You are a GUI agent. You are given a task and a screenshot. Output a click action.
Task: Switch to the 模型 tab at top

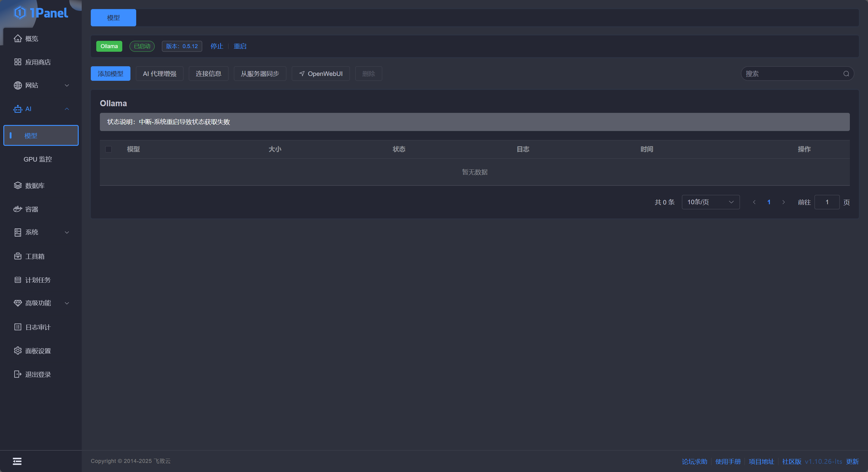[x=113, y=18]
